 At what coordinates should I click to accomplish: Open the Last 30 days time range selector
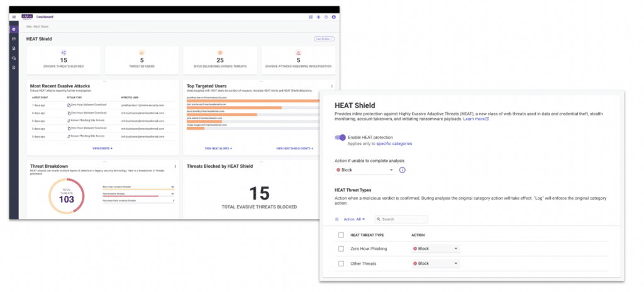[324, 39]
